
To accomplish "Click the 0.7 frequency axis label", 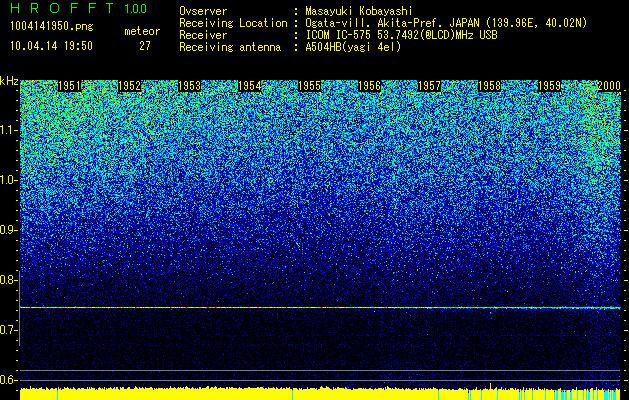I will coord(8,330).
